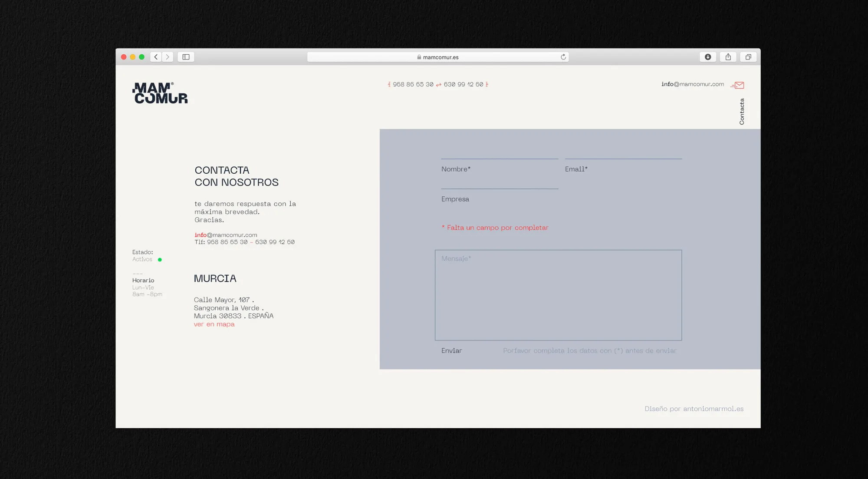Click the 'Tlf: 968 86 65 30' line

(x=244, y=242)
